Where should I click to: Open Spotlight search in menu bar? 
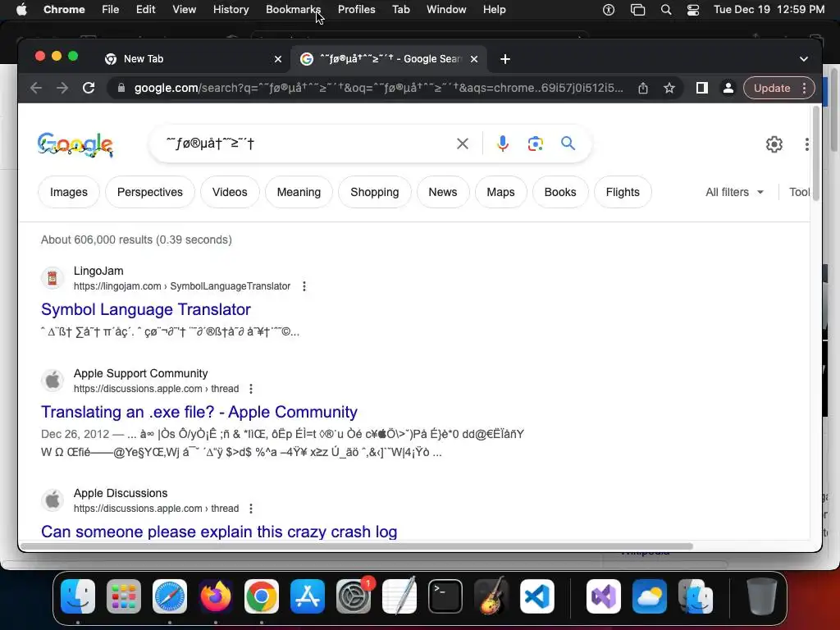pos(666,10)
